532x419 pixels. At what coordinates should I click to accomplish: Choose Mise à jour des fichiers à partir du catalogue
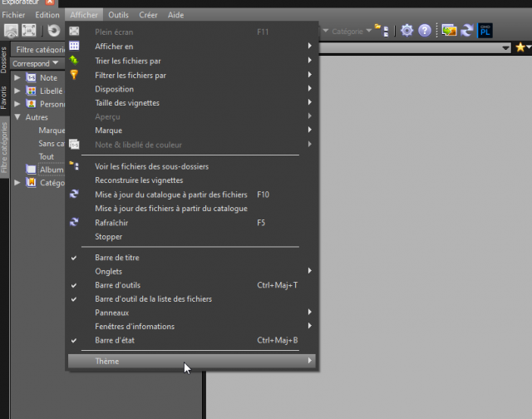coord(192,209)
